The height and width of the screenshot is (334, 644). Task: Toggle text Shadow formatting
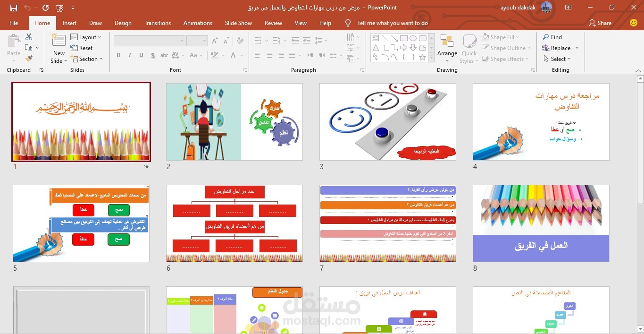point(153,55)
